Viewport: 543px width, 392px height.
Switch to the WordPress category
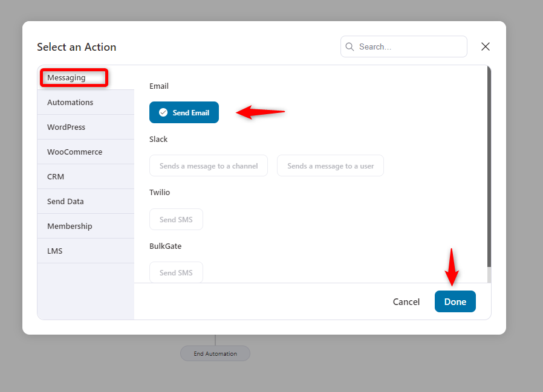86,127
